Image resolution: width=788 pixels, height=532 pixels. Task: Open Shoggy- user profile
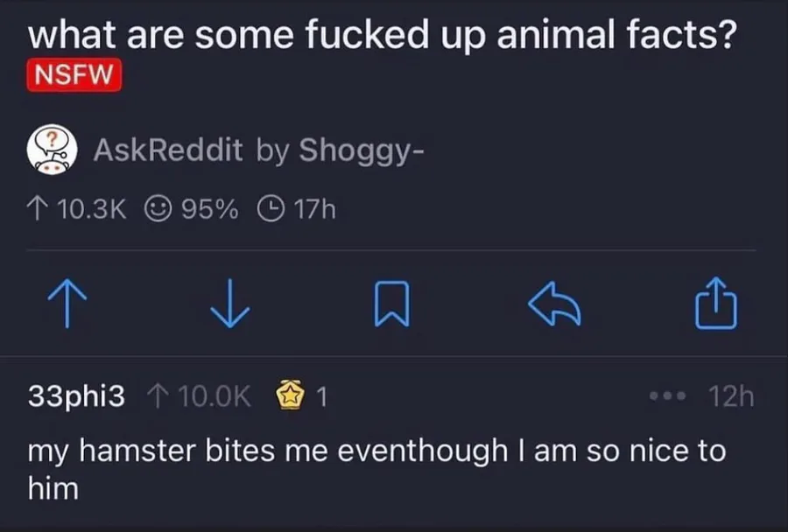pos(362,150)
